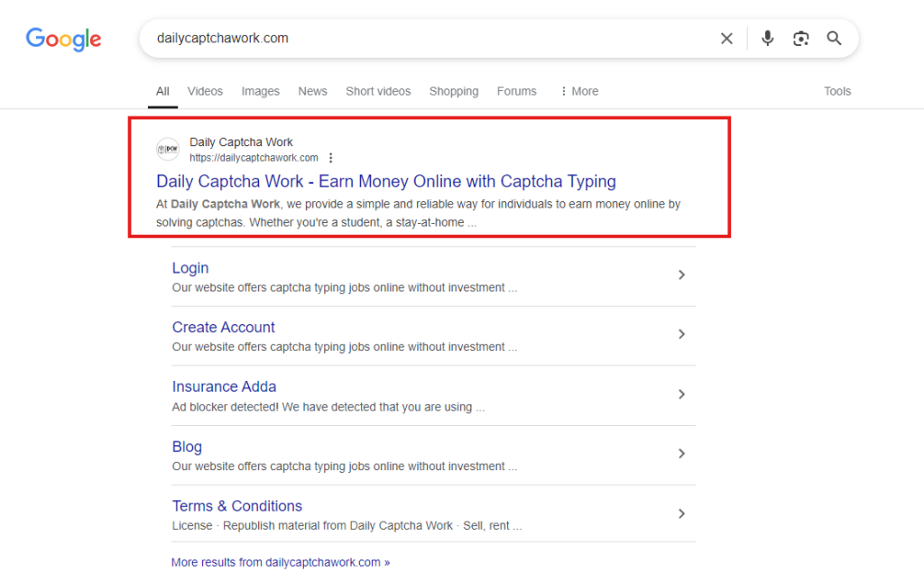Open the Insurance Adda sitelink
This screenshot has width=924, height=583.
point(224,386)
